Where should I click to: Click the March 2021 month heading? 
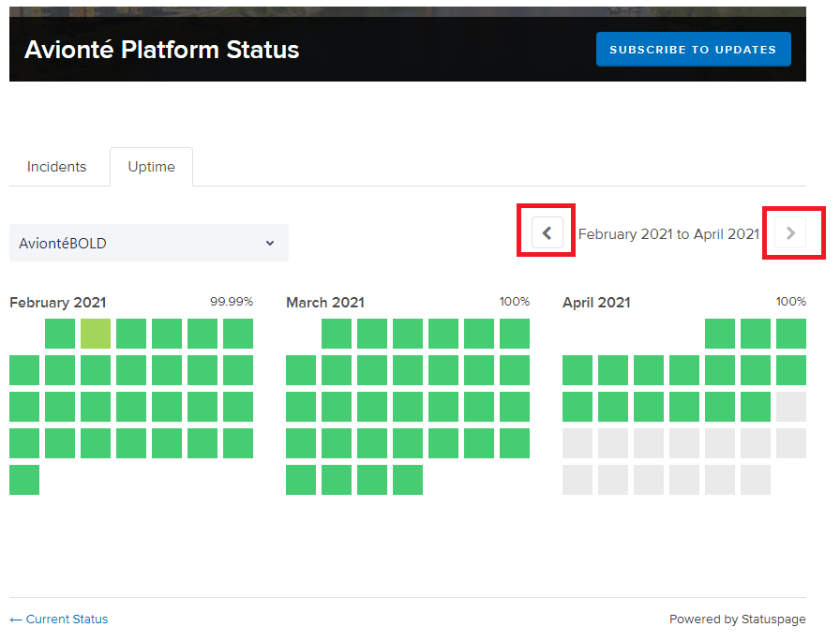click(325, 303)
